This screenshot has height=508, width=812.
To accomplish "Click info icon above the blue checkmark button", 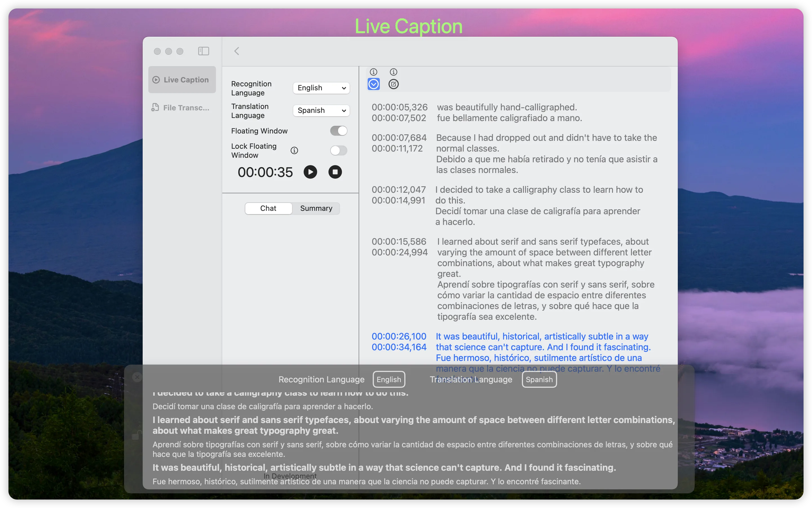I will click(x=374, y=72).
